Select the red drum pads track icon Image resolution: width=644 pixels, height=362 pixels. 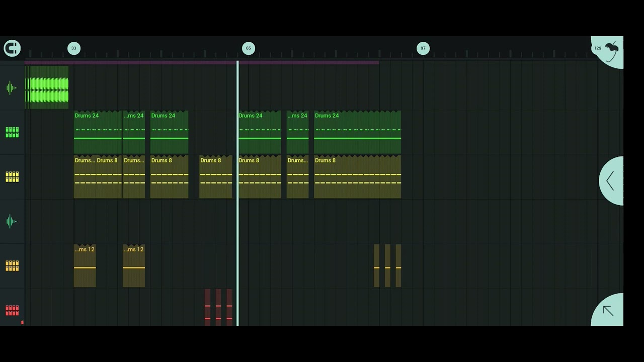point(12,310)
